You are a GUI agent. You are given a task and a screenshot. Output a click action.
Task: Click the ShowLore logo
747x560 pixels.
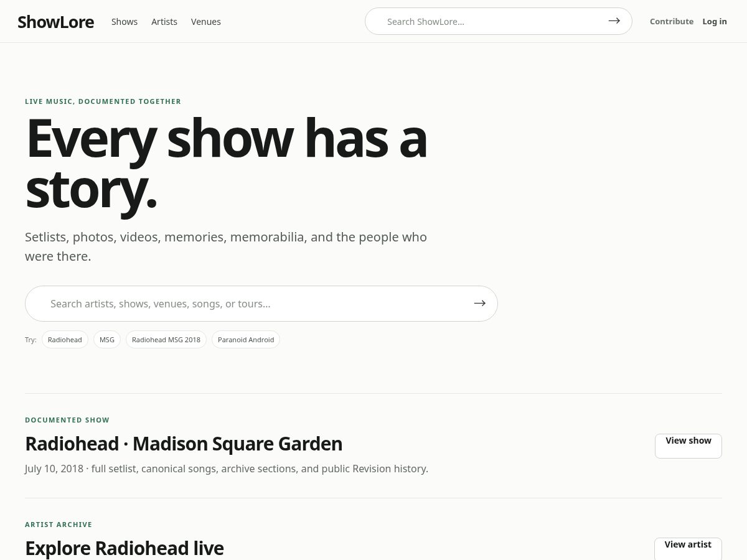pos(55,22)
